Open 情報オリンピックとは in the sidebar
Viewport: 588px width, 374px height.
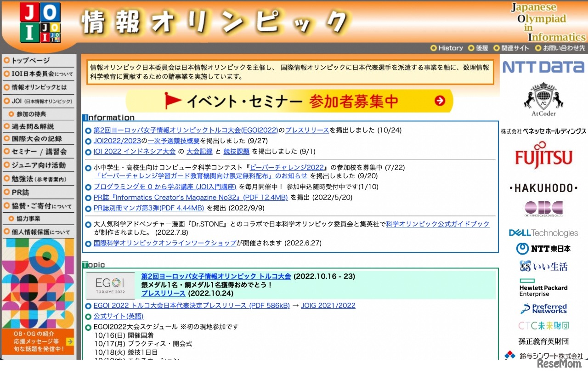coord(38,87)
